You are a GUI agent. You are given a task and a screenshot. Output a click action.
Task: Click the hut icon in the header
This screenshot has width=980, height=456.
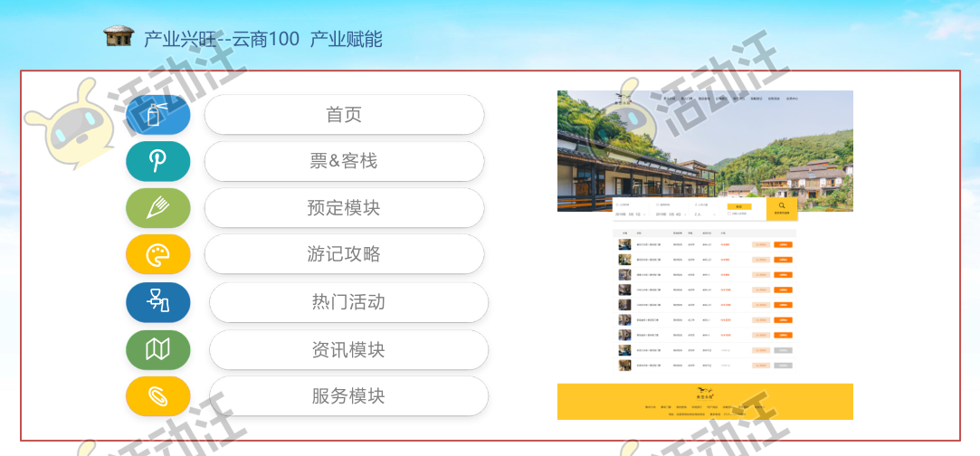point(119,37)
